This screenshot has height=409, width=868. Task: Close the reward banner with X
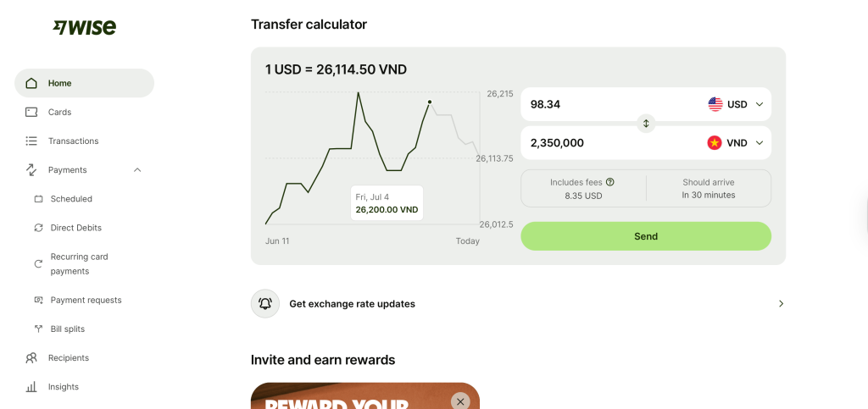click(x=460, y=401)
